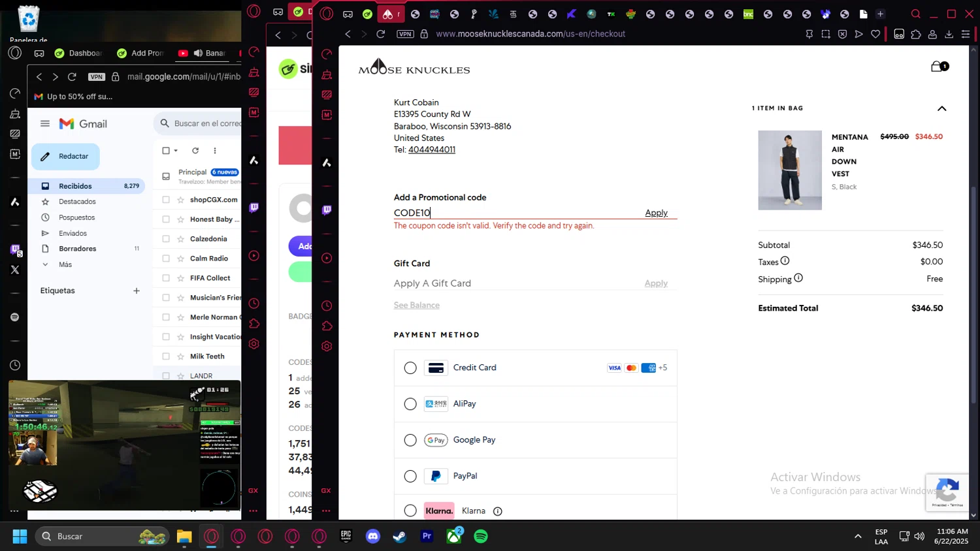Open Opera sidebar settings gear in checkout window
Viewport: 980px width, 551px height.
pyautogui.click(x=327, y=346)
